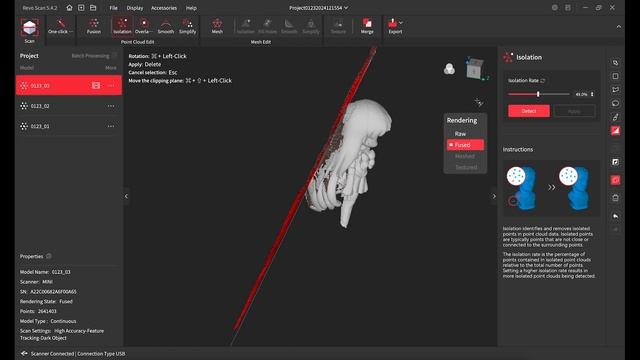Click the axis toggle icon below view cube
Screen dimensions: 640x360
coord(479,102)
